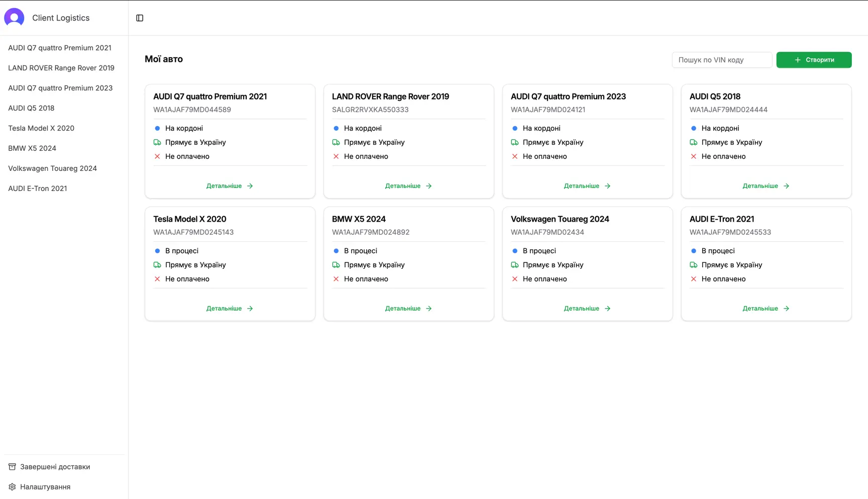
Task: Open Tesla Model X 2020 in sidebar
Action: click(64, 128)
